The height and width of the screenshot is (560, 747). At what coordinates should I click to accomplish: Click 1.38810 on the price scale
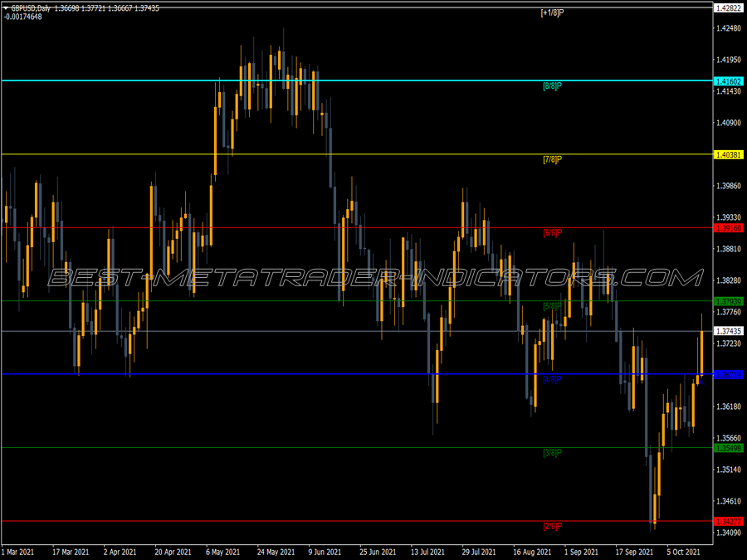(729, 249)
